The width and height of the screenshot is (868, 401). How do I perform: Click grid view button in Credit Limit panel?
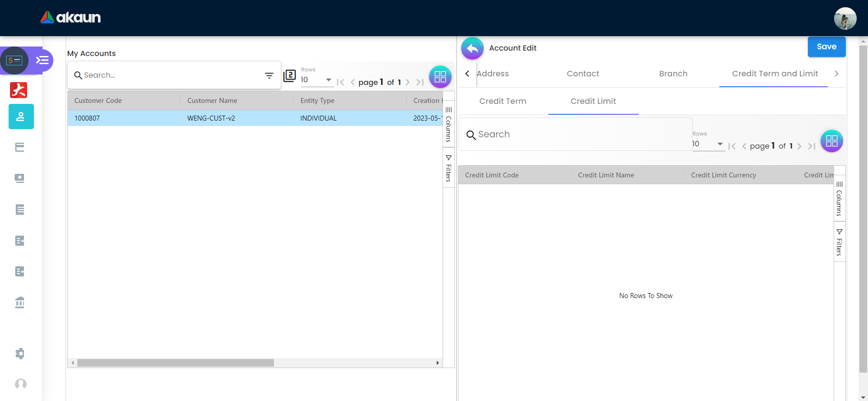(x=831, y=141)
